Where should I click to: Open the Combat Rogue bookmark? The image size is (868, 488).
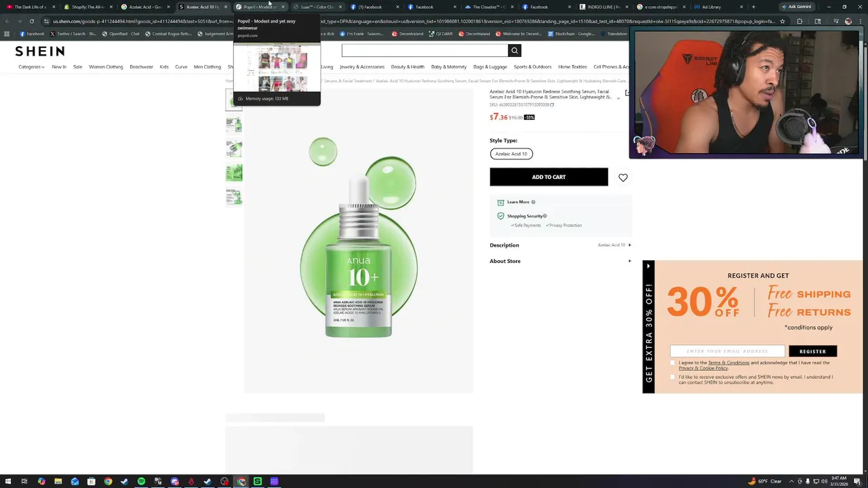[169, 34]
